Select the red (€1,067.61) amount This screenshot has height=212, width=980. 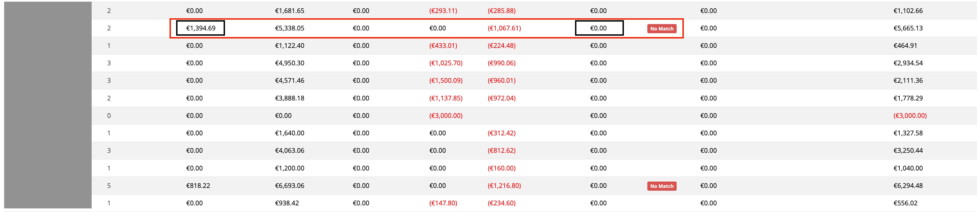[504, 28]
